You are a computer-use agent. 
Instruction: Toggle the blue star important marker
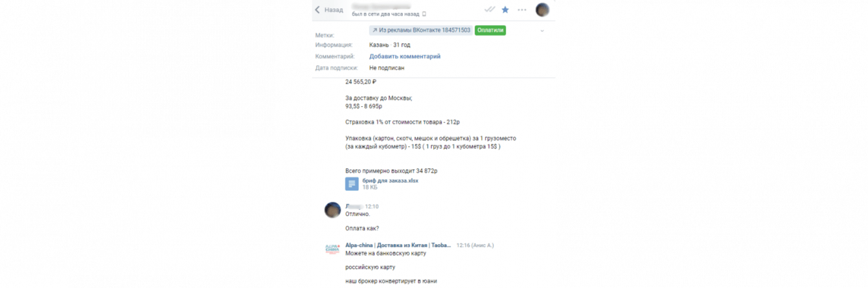click(x=505, y=10)
